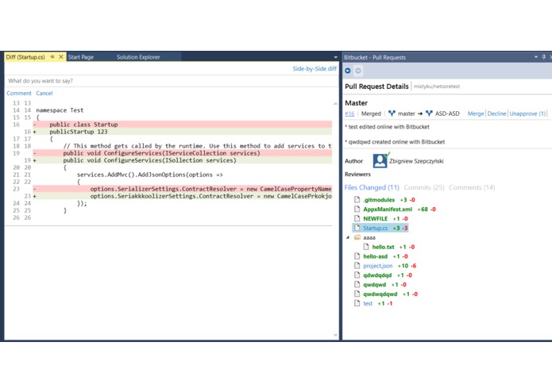
Task: Click 'namespace Test' code line
Action: (x=60, y=110)
